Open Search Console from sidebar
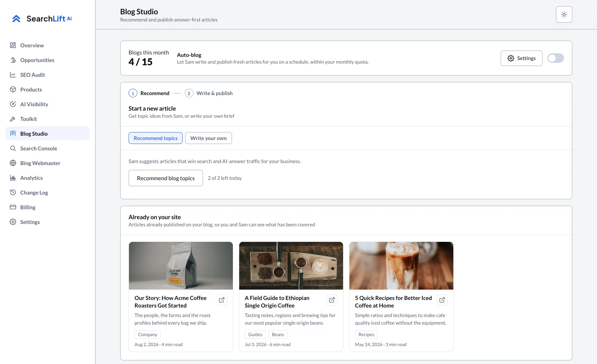 point(47,148)
